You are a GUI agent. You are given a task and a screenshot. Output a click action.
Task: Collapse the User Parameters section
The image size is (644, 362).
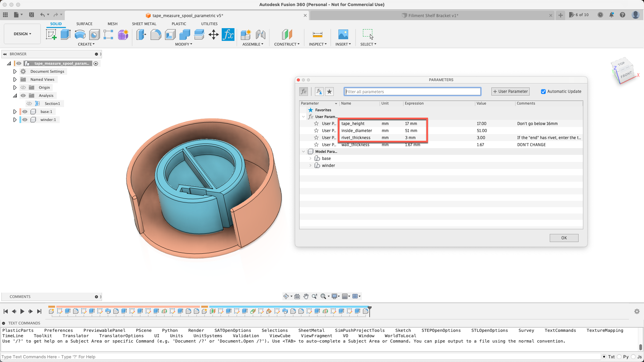coord(304,117)
